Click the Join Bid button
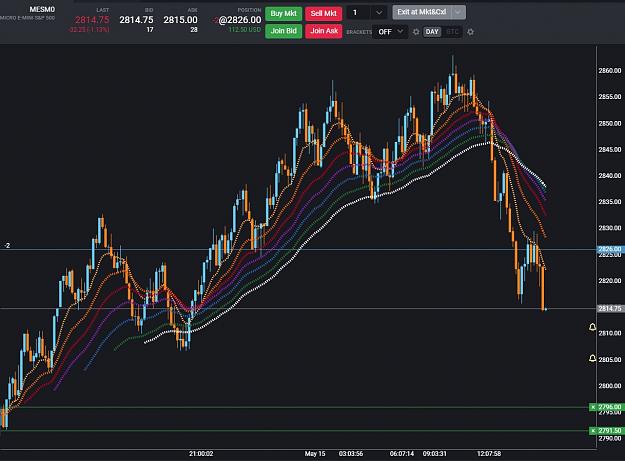Image resolution: width=625 pixels, height=461 pixels. [283, 31]
